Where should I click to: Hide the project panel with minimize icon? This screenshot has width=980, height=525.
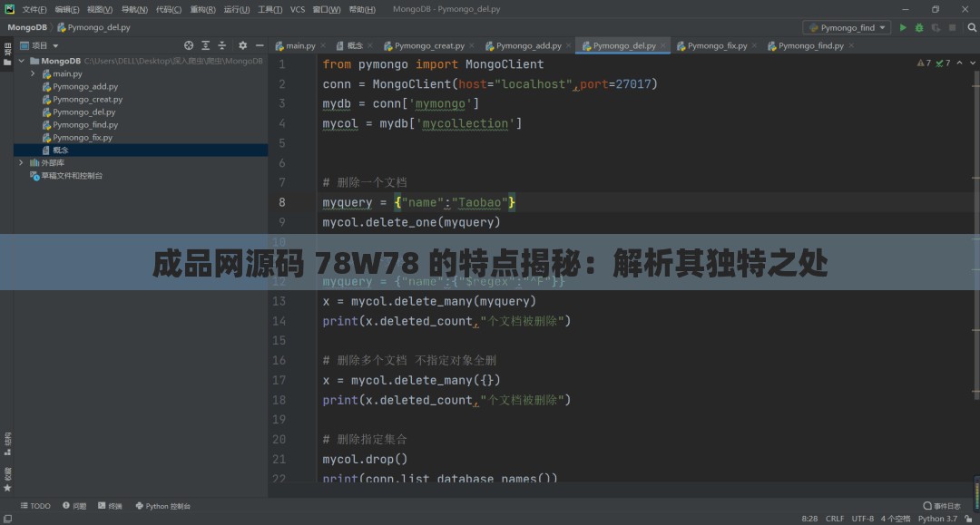point(260,44)
